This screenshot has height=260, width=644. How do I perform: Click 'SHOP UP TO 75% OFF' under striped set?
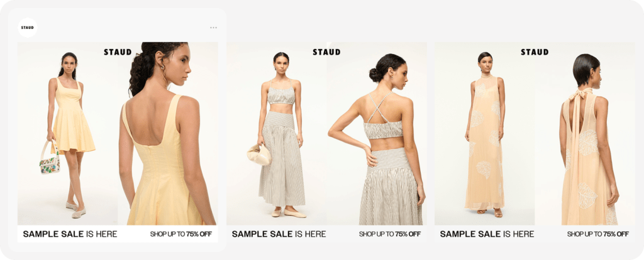coord(390,234)
